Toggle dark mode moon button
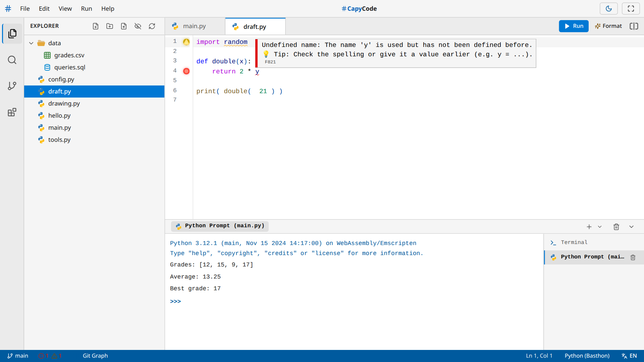This screenshot has height=362, width=644. coord(608,9)
